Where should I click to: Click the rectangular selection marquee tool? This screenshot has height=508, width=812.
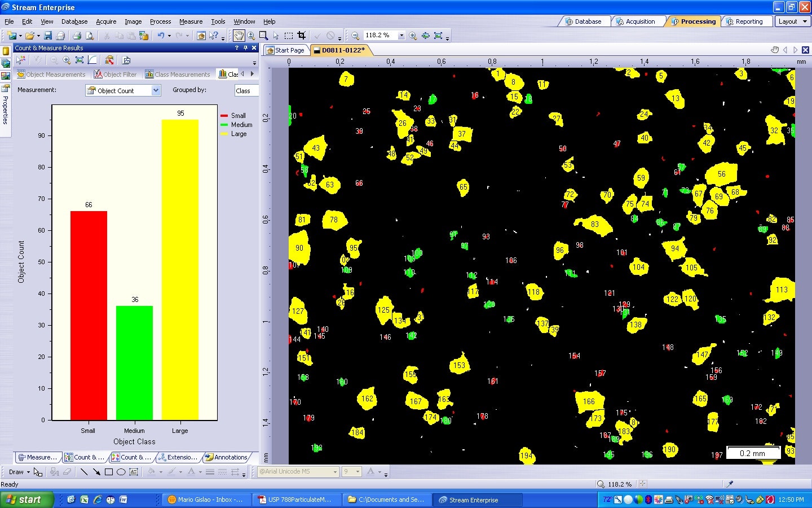tap(288, 35)
